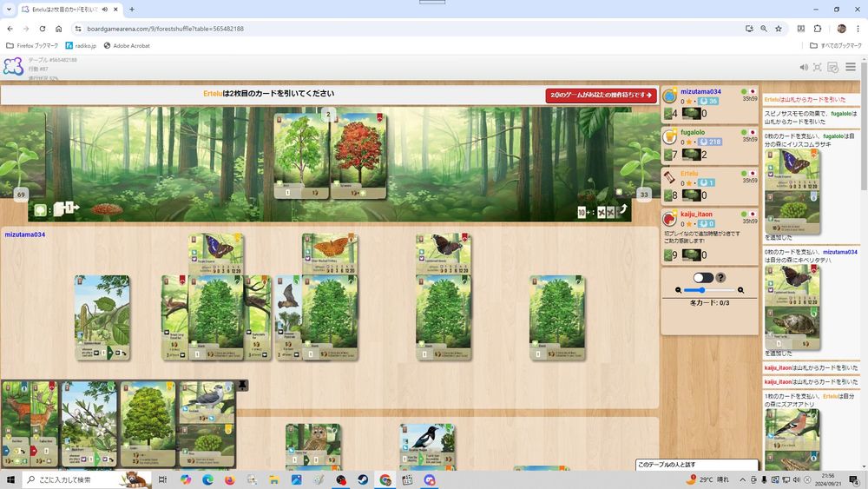Click the zoom-in magnifier beside the slider
Image resolution: width=868 pixels, height=489 pixels.
pos(740,290)
